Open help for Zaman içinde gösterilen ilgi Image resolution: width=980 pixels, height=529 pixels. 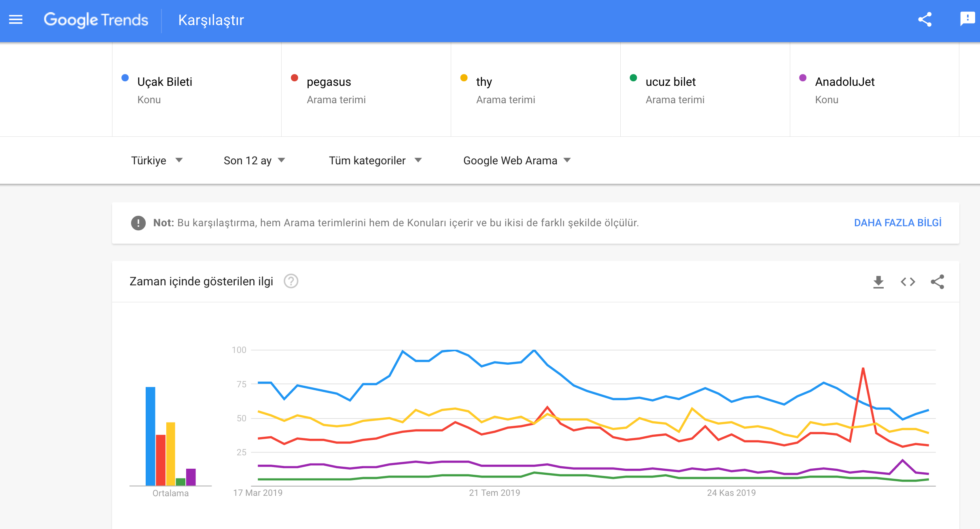[292, 281]
